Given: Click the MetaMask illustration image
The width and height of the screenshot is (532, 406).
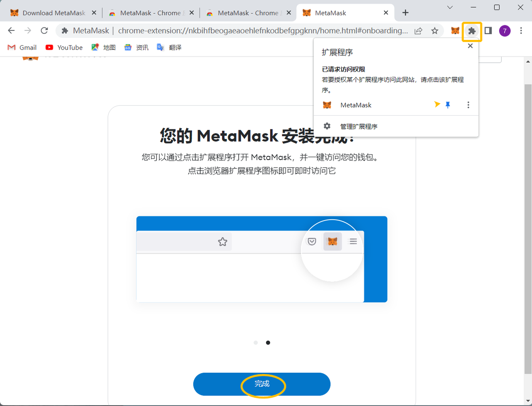Looking at the screenshot, I should pos(262,259).
